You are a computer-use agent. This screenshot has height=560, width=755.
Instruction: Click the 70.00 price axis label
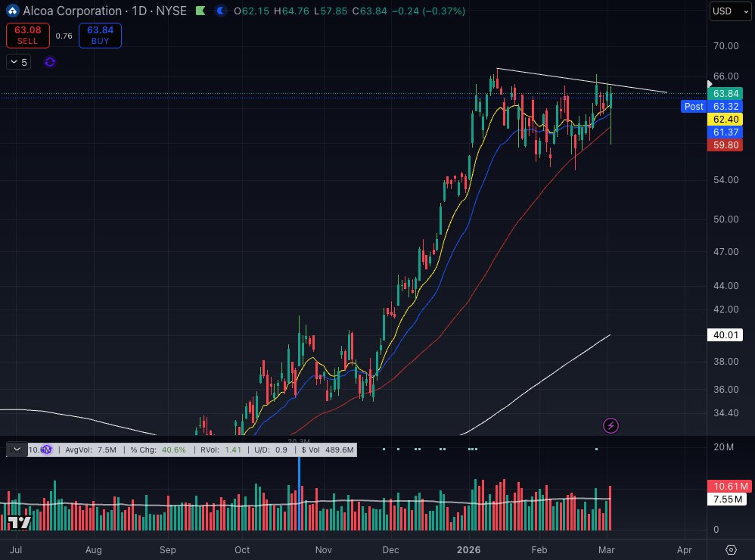point(725,45)
